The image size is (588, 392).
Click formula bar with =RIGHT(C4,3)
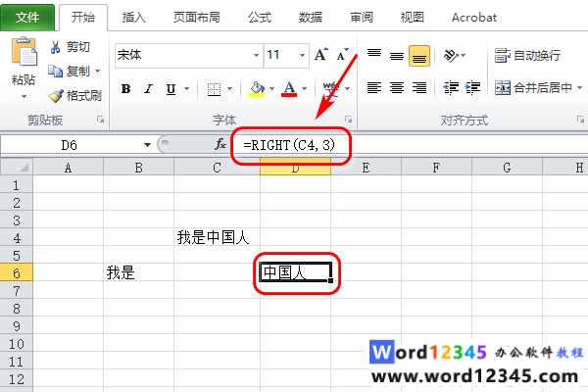coord(409,145)
